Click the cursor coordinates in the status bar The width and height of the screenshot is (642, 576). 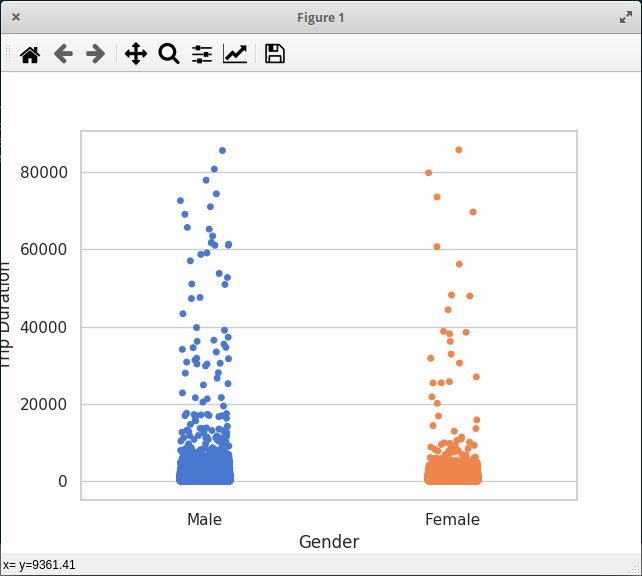(x=39, y=565)
